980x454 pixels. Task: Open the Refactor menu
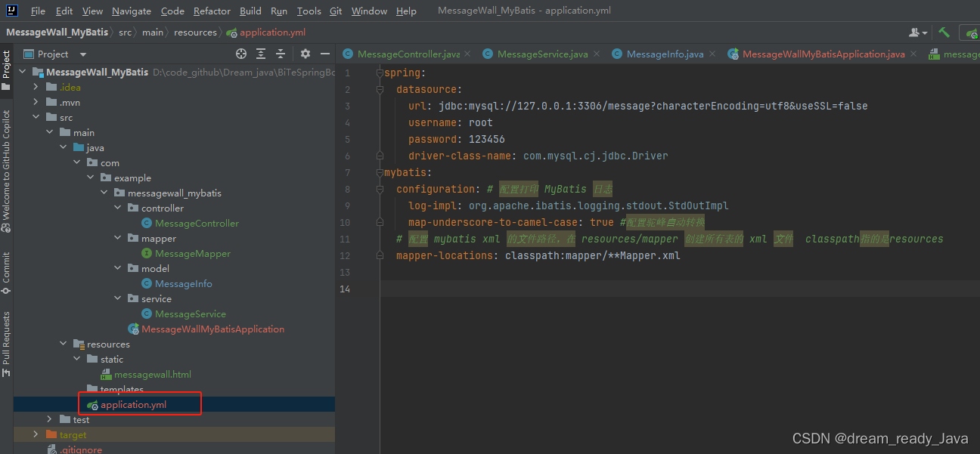(212, 11)
